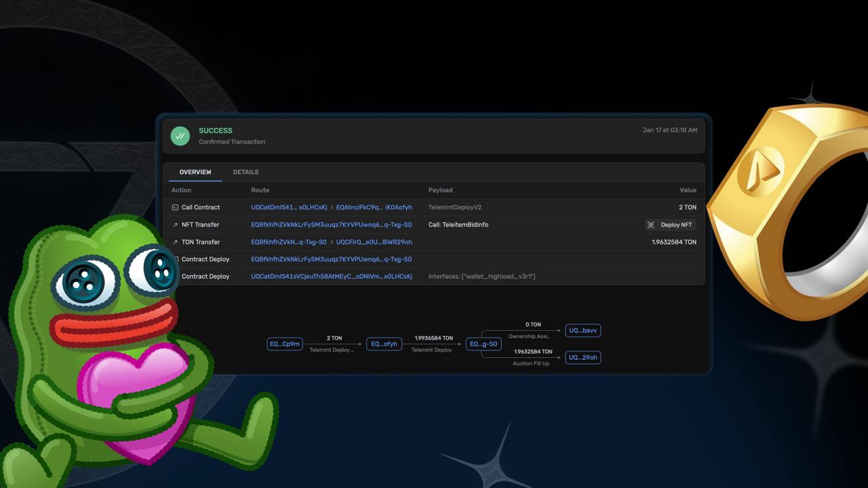Open address UQCatDmlS41sVCjeuTh58AtMEyC…x0LHCsKj
The width and height of the screenshot is (868, 488).
point(332,277)
